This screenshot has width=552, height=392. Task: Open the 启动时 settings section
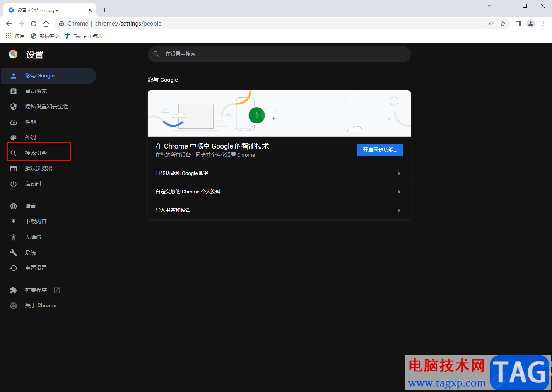(48, 184)
